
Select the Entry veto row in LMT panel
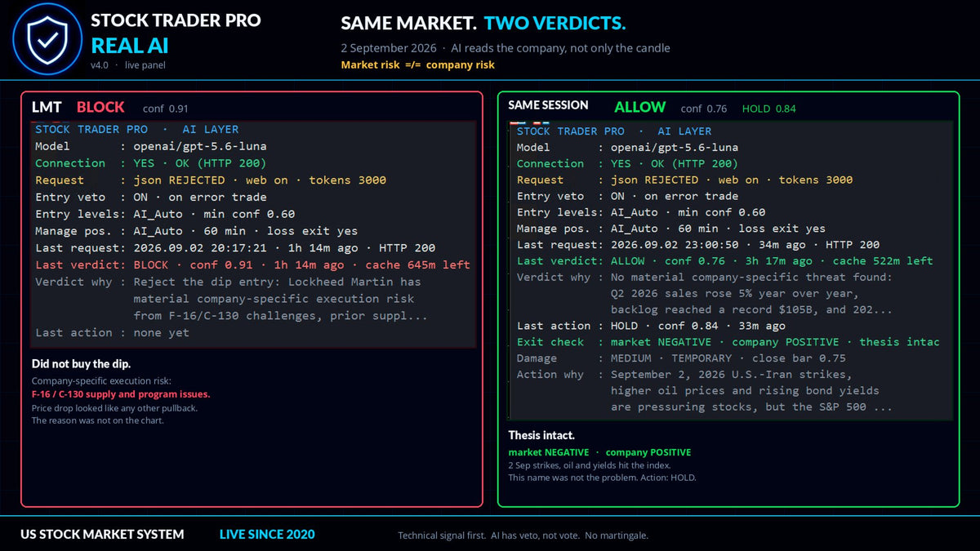click(151, 198)
